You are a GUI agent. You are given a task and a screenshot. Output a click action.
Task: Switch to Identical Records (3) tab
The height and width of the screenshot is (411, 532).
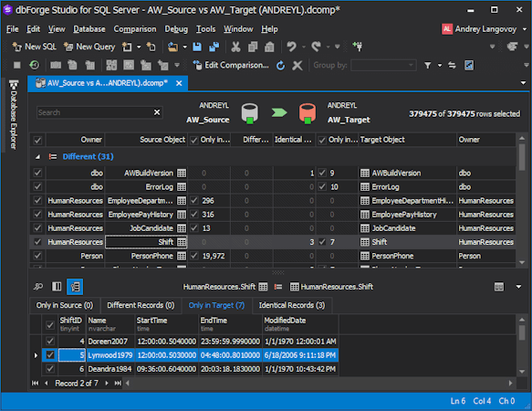click(x=292, y=305)
